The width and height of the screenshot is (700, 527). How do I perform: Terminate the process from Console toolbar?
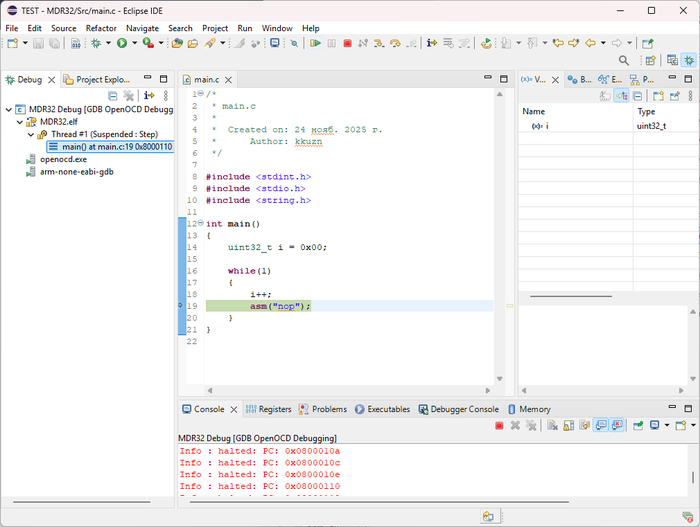click(x=499, y=425)
